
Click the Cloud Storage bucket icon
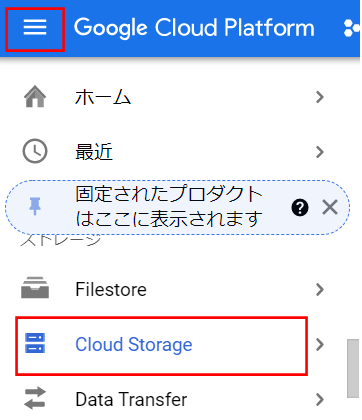pyautogui.click(x=35, y=343)
